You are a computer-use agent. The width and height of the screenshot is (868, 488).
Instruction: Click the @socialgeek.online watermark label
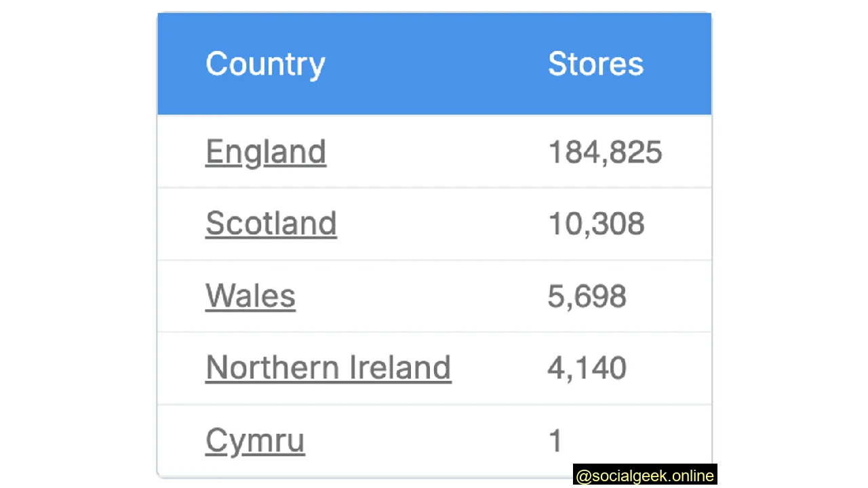click(x=644, y=476)
